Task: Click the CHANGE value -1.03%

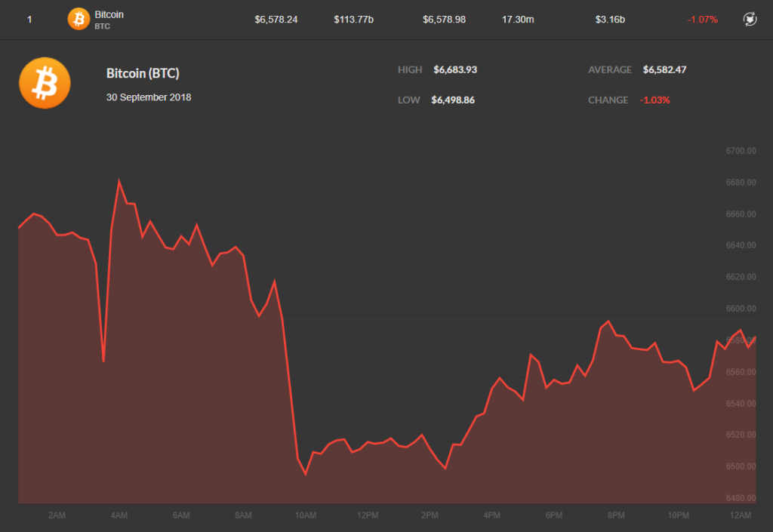Action: coord(654,100)
